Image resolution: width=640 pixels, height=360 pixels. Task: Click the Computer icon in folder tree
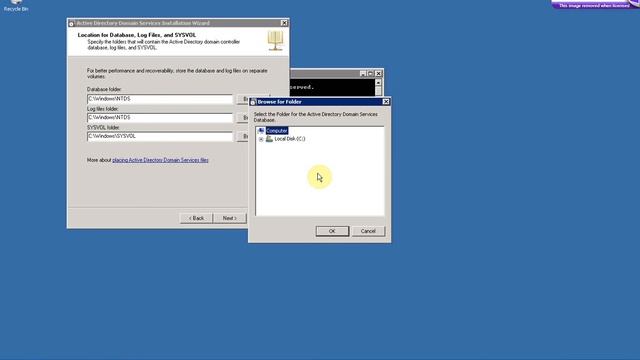coord(261,131)
